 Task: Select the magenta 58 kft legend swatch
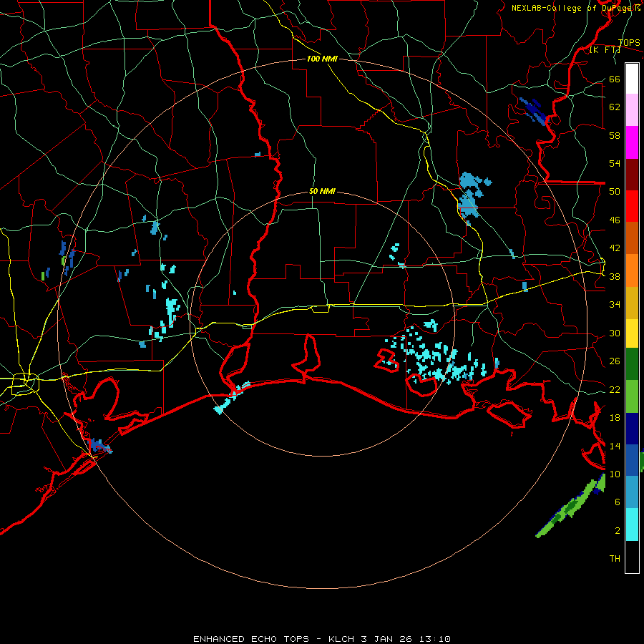[x=632, y=142]
